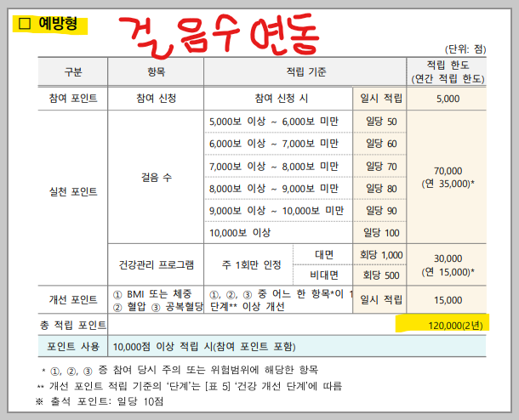The width and height of the screenshot is (519, 420).
Task: Click the (연 15,000)* annual limit
Action: 448,272
